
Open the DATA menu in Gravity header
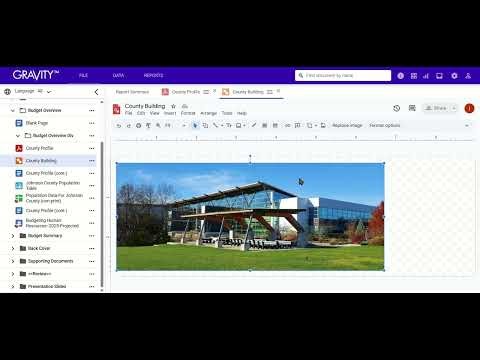point(118,76)
